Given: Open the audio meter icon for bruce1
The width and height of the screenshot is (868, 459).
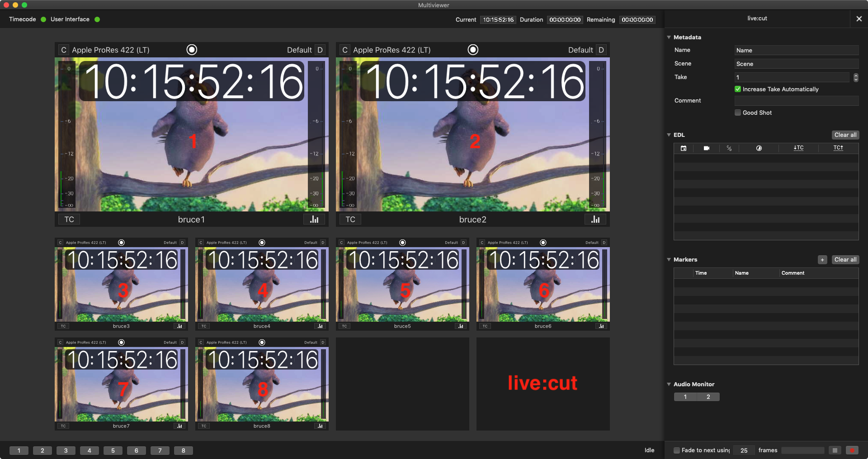Looking at the screenshot, I should 314,220.
